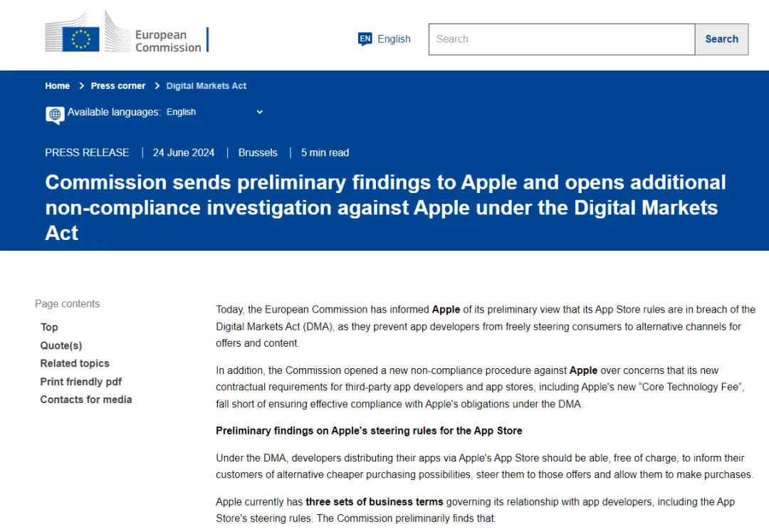Click the press release headline title

(x=385, y=207)
